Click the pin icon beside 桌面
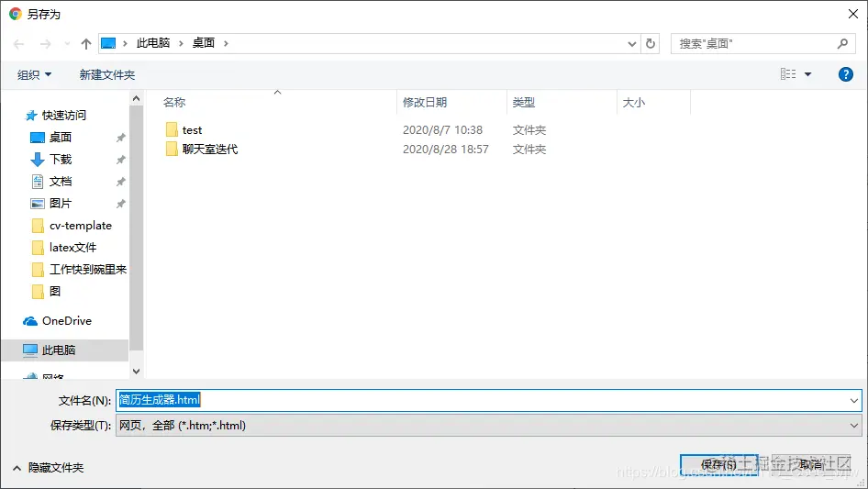 tap(120, 138)
